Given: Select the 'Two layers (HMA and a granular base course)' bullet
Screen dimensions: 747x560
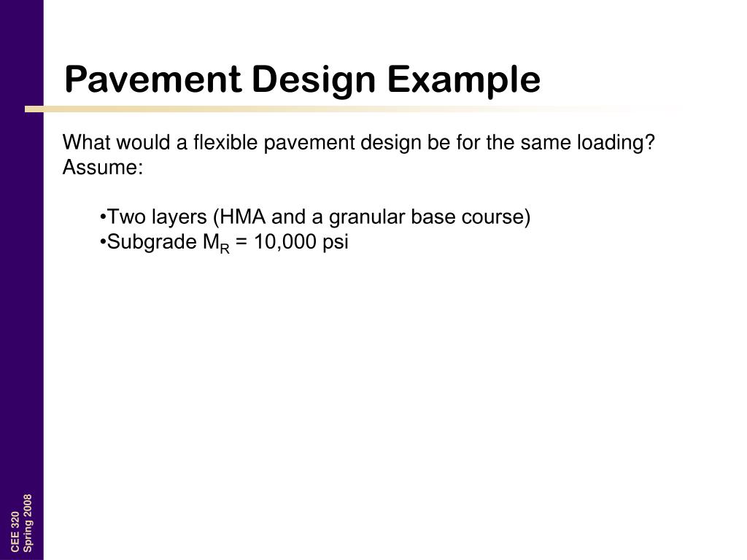Looking at the screenshot, I should (x=315, y=217).
